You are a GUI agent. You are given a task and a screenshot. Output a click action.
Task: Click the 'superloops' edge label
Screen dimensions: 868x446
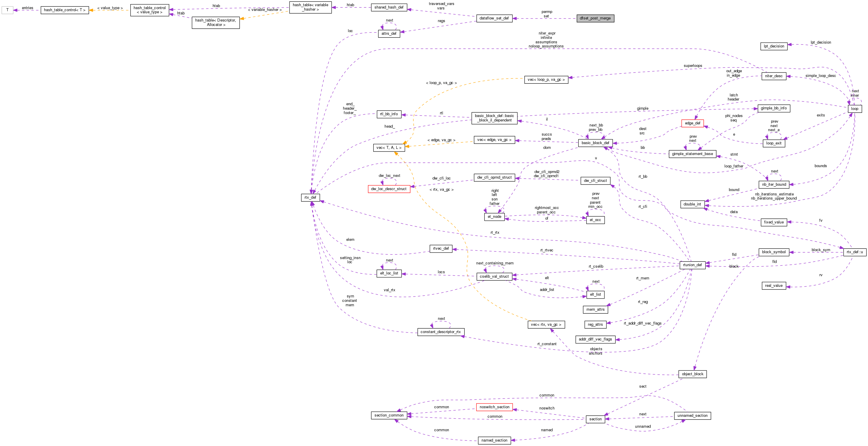coord(693,66)
